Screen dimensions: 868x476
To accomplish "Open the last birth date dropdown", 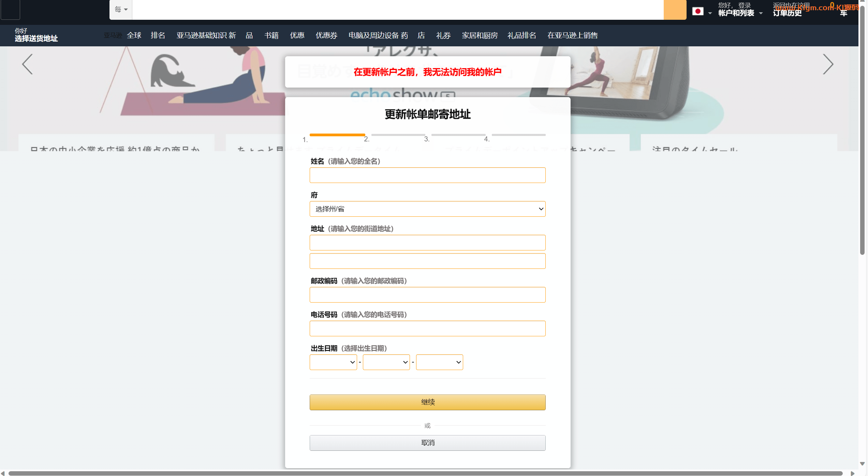I will click(439, 362).
